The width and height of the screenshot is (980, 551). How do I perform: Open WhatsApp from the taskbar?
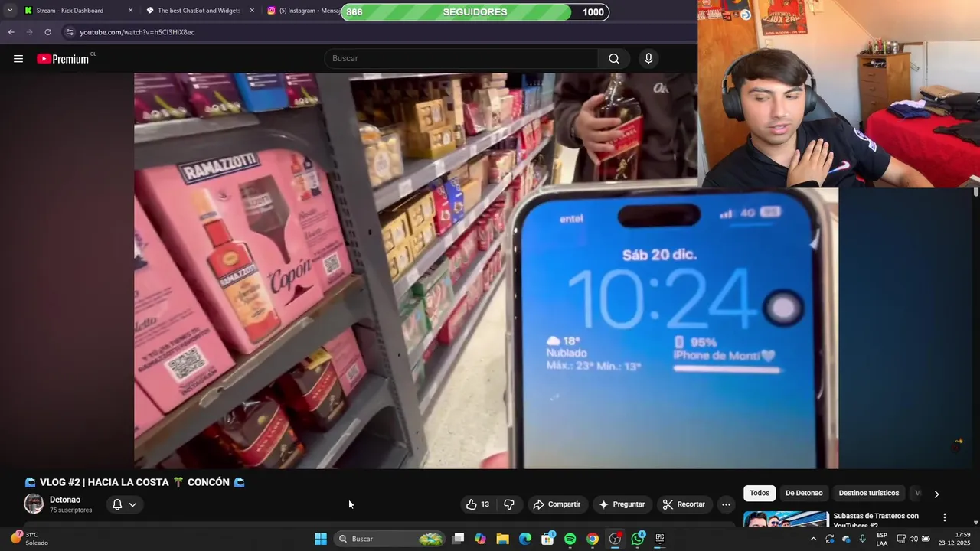point(638,539)
